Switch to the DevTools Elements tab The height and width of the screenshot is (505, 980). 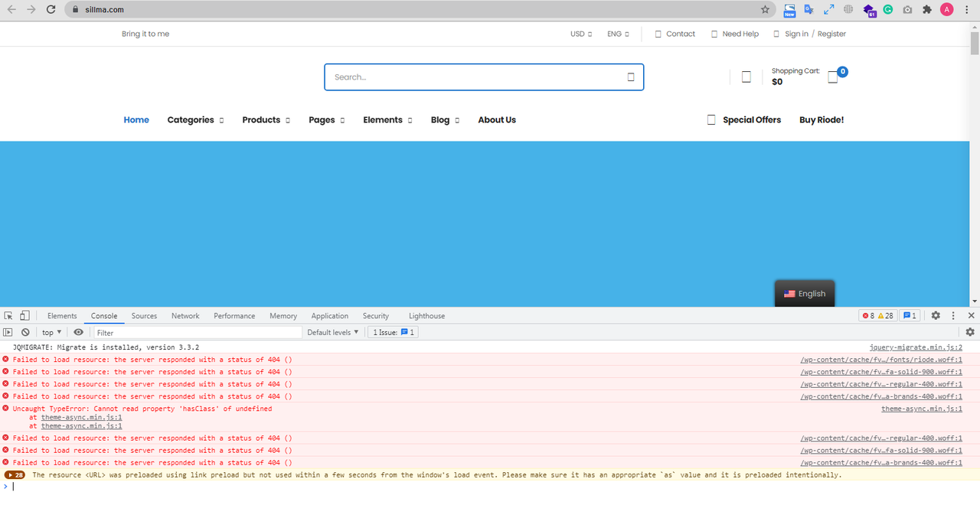(62, 315)
